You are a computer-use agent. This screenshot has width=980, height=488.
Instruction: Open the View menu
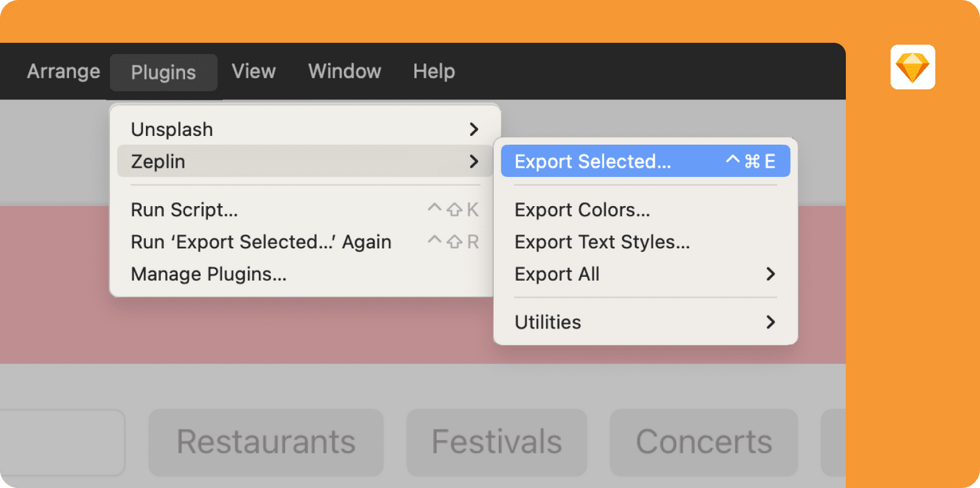tap(253, 71)
